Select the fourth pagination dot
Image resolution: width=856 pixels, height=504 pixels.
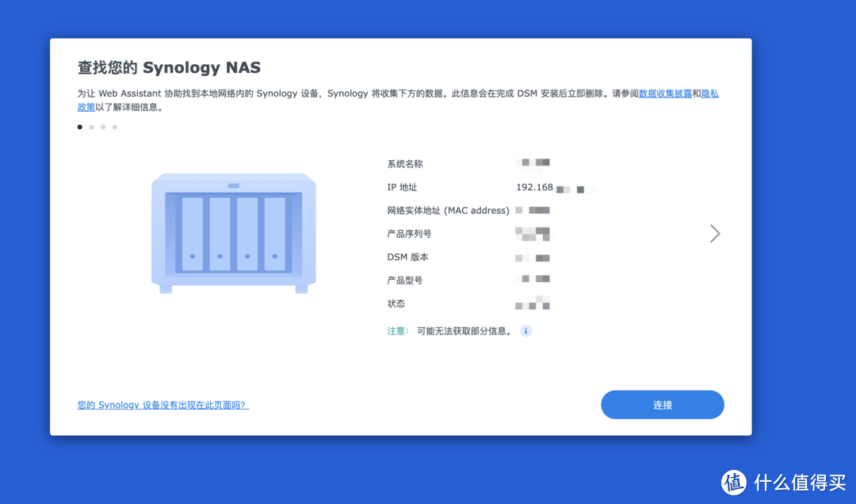click(x=115, y=127)
